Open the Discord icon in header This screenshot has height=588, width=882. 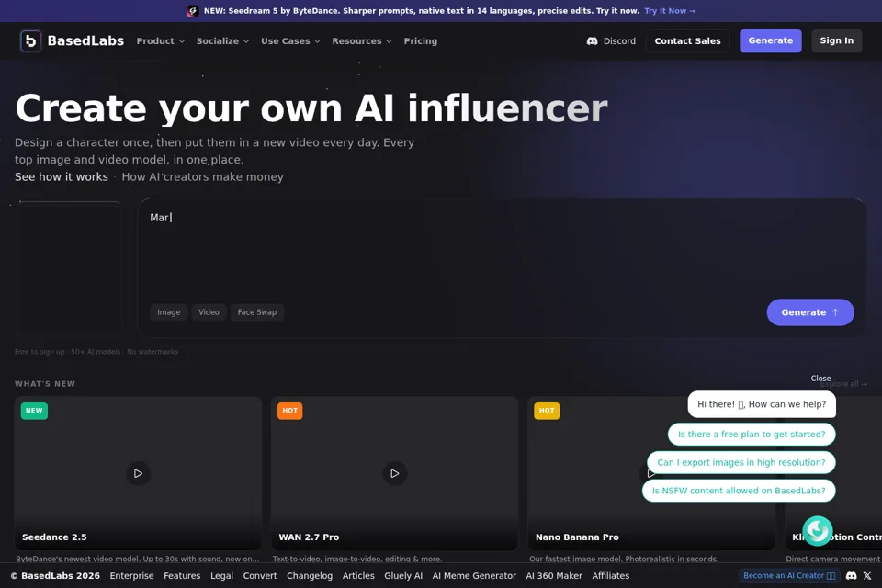click(592, 41)
